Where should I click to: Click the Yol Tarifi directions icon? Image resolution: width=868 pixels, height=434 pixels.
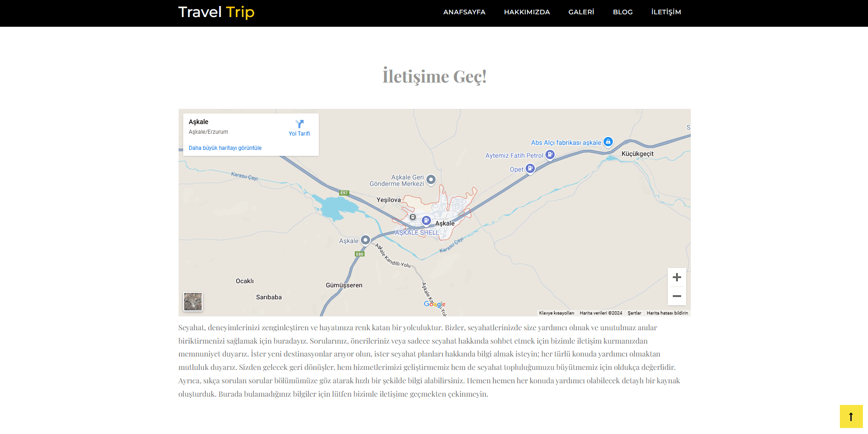tap(299, 124)
